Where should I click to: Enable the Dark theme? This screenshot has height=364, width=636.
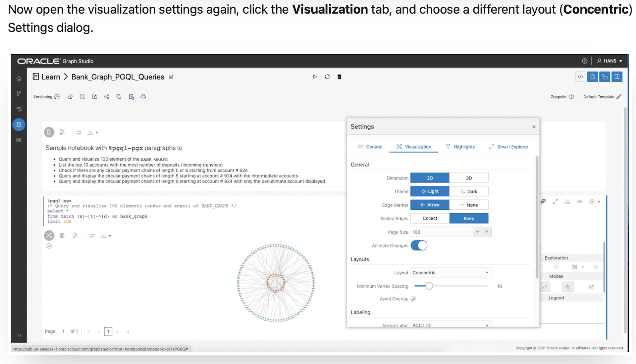tap(469, 191)
